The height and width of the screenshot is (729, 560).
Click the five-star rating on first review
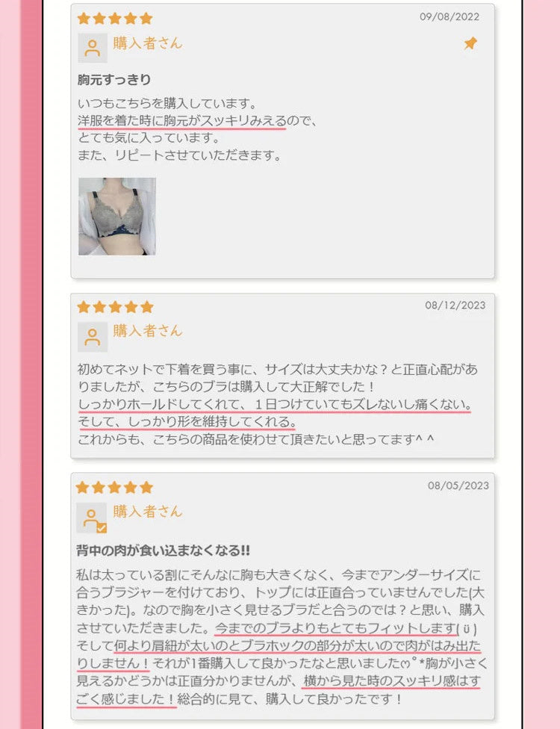click(115, 18)
